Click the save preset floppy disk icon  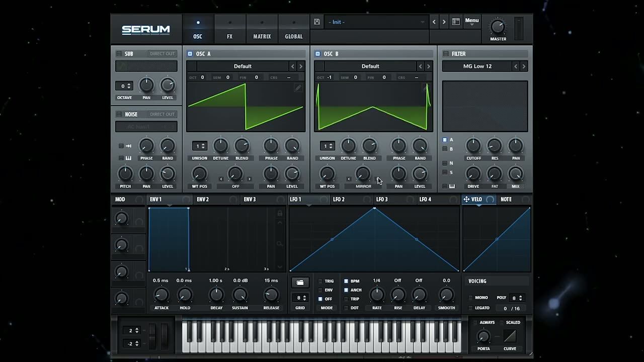(x=316, y=22)
